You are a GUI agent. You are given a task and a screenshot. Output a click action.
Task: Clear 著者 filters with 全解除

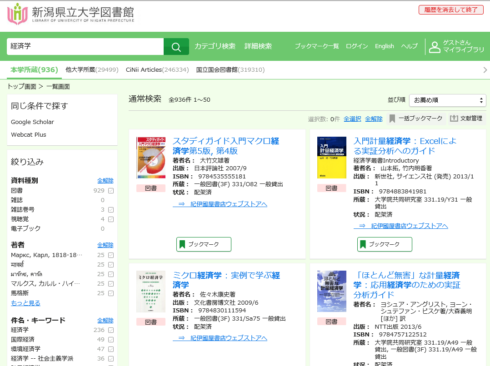tap(105, 245)
